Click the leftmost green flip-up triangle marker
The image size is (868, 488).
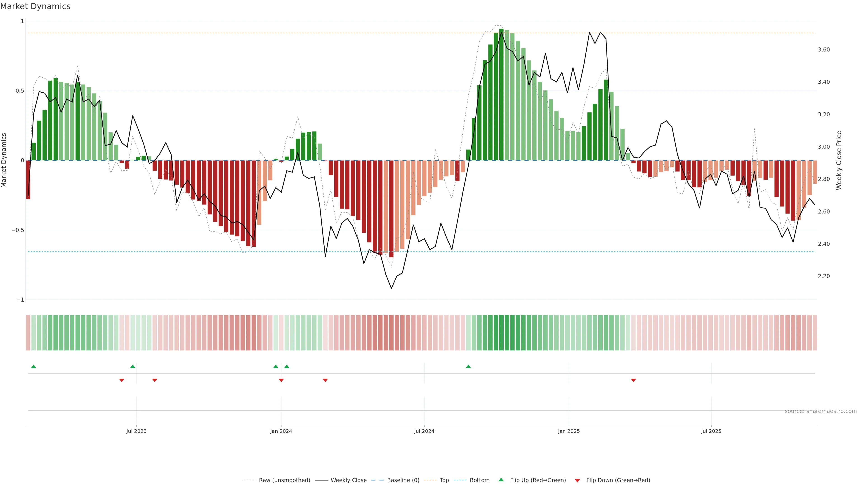tap(33, 366)
